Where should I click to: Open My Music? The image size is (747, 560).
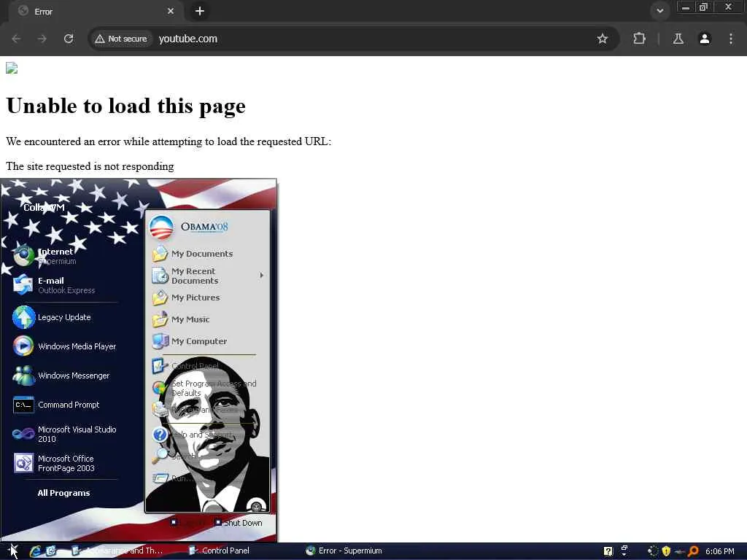coord(182,319)
